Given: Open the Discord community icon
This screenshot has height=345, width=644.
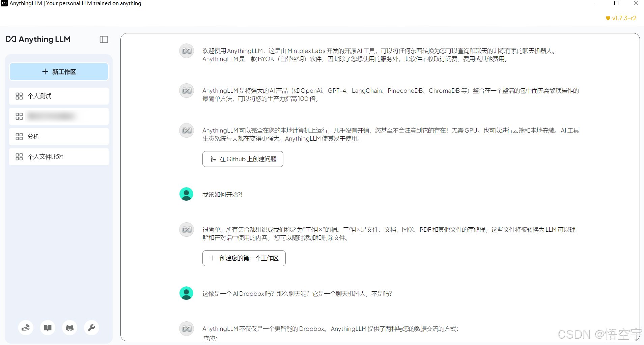Looking at the screenshot, I should [69, 327].
